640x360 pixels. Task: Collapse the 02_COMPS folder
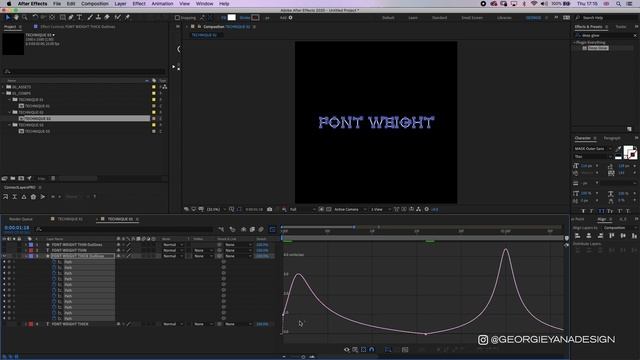[4, 93]
